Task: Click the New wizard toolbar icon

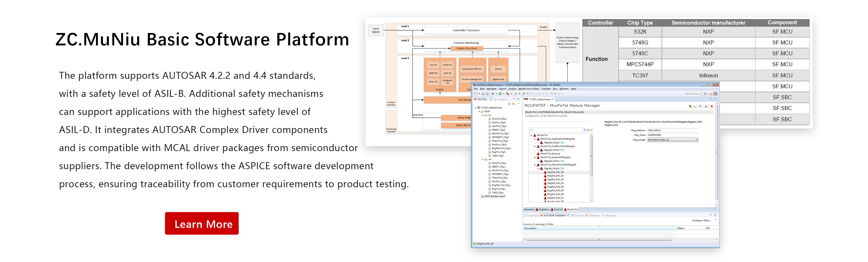Action: point(476,94)
